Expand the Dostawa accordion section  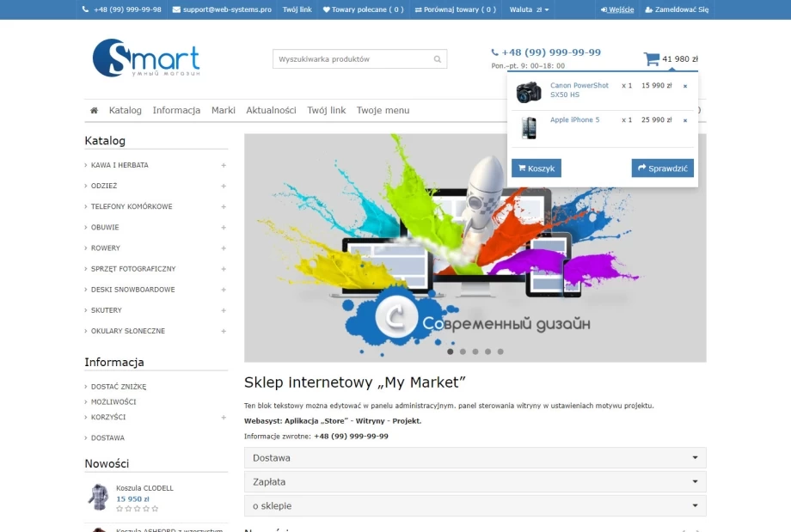click(475, 458)
